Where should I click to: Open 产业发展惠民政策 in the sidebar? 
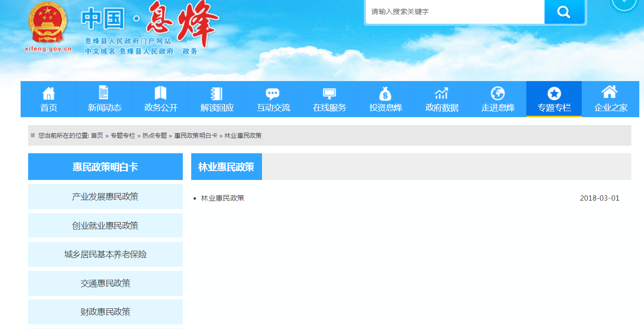[105, 197]
